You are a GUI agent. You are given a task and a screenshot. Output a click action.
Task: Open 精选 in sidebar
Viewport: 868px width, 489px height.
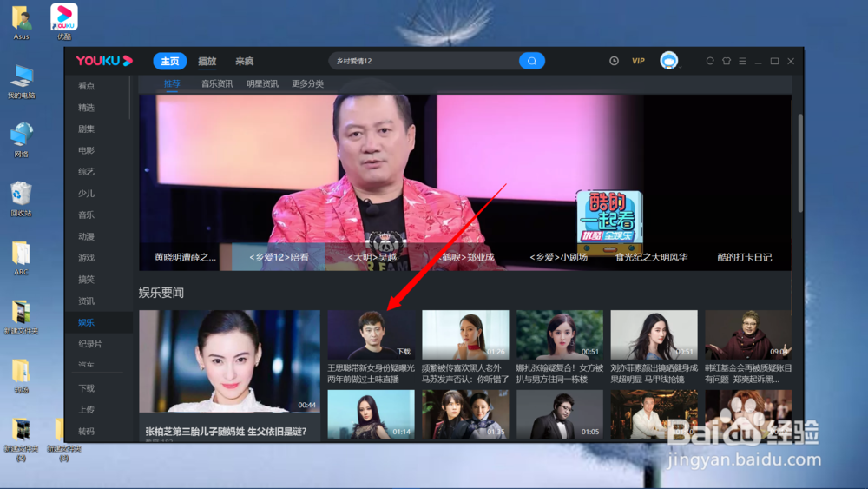(x=86, y=108)
